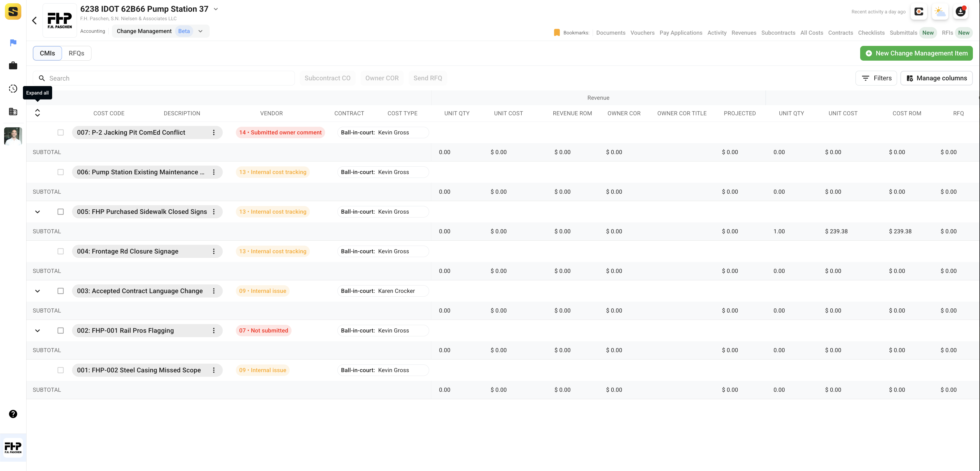Open the Documents bookmark

pyautogui.click(x=611, y=33)
